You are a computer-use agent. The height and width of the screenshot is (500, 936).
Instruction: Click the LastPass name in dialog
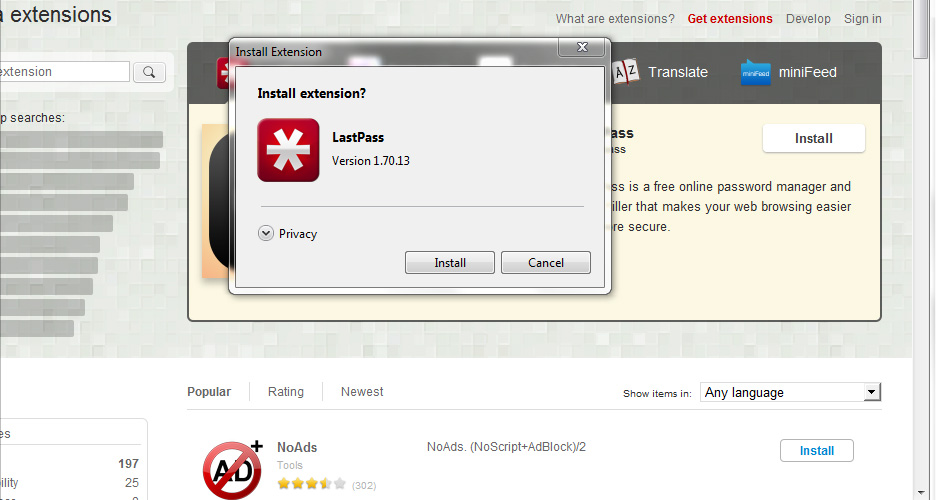(x=358, y=137)
